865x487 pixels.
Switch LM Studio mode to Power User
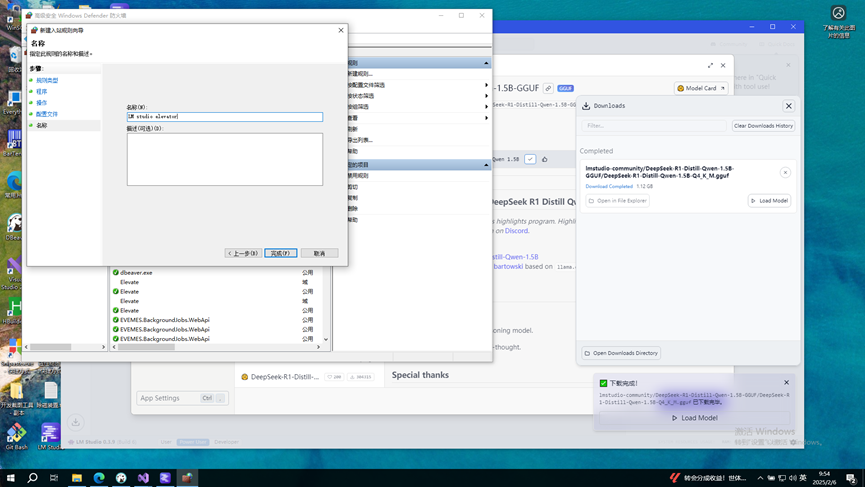pos(193,442)
